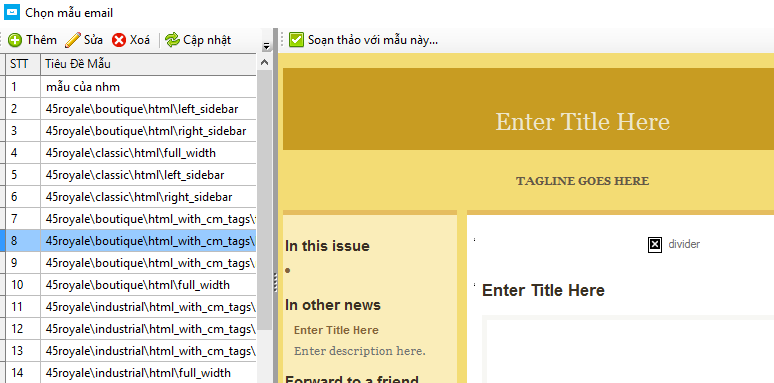Click the Xoá button label
Screen dimensions: 774x383
140,40
